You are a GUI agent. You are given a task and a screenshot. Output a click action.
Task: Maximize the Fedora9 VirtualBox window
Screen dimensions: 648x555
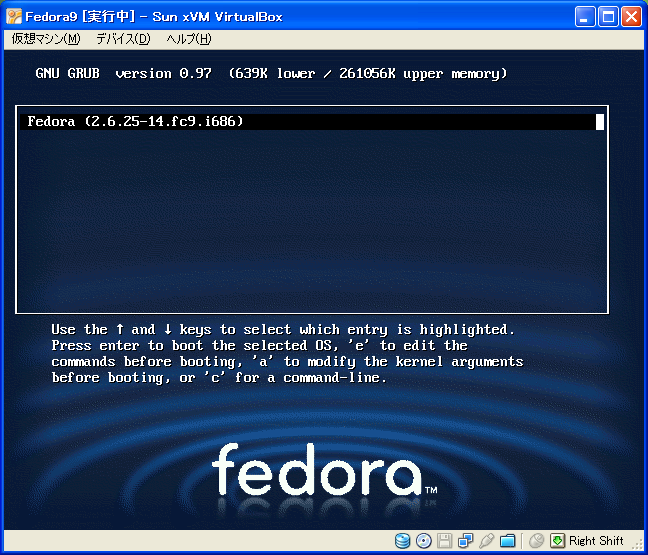[608, 17]
